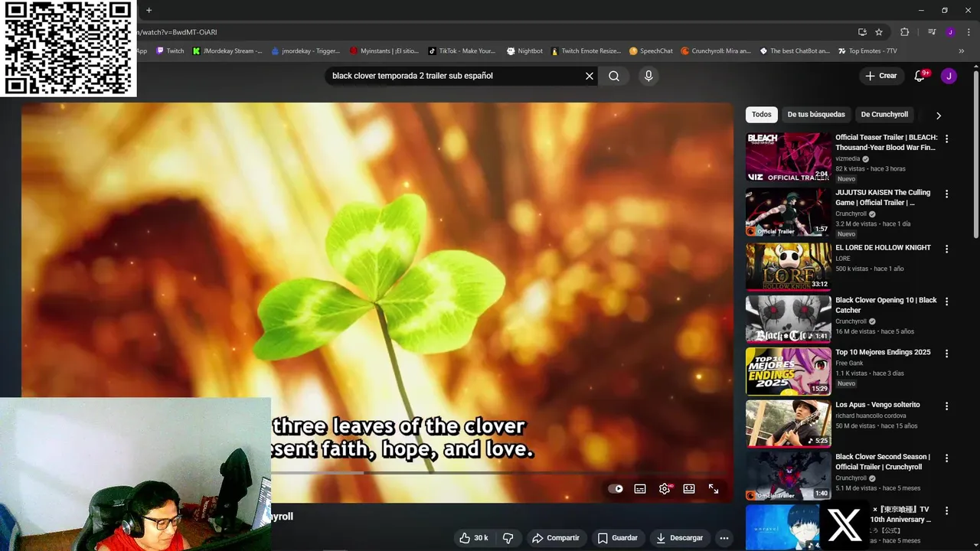This screenshot has height=551, width=980.
Task: Open the Chrome profile avatar
Action: click(x=950, y=32)
